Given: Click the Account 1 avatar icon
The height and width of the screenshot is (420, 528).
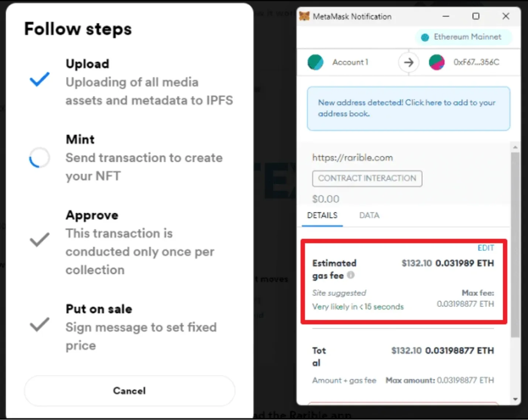Looking at the screenshot, I should [x=315, y=62].
